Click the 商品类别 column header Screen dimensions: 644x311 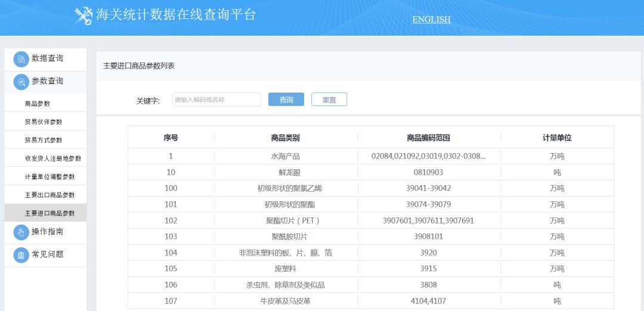tap(286, 138)
